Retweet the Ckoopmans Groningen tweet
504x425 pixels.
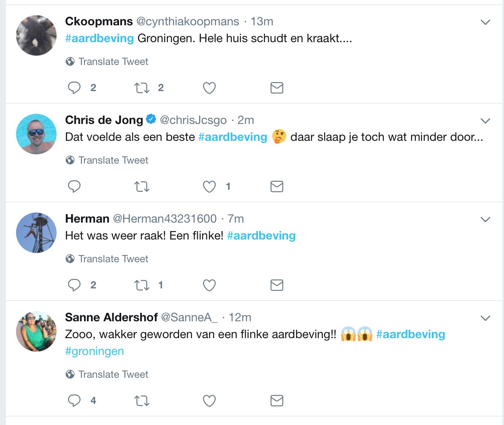pos(141,88)
